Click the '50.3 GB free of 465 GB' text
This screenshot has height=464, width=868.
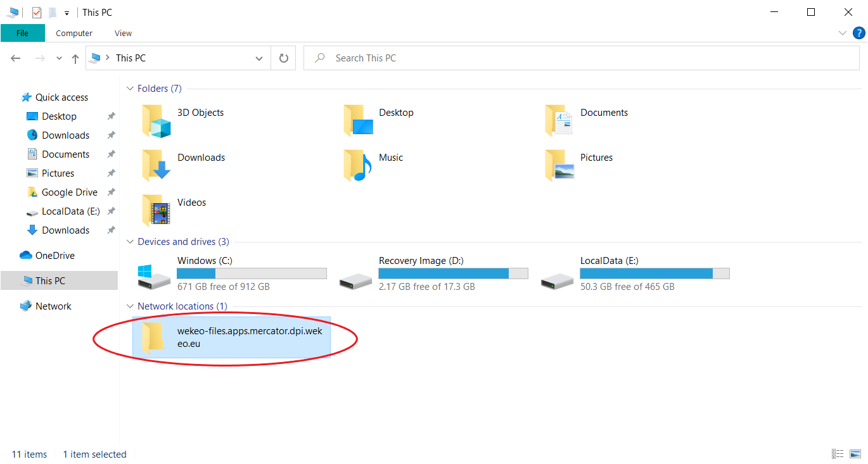pyautogui.click(x=627, y=287)
